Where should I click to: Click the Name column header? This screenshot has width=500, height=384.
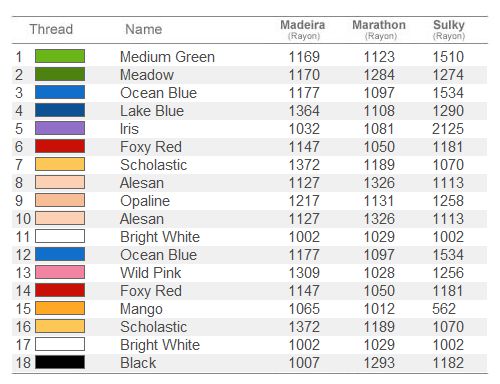[x=144, y=29]
